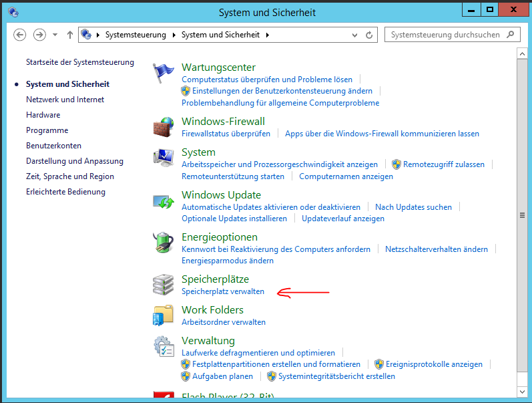Click the Windows Update icon
Image resolution: width=532 pixels, height=403 pixels.
coord(163,202)
